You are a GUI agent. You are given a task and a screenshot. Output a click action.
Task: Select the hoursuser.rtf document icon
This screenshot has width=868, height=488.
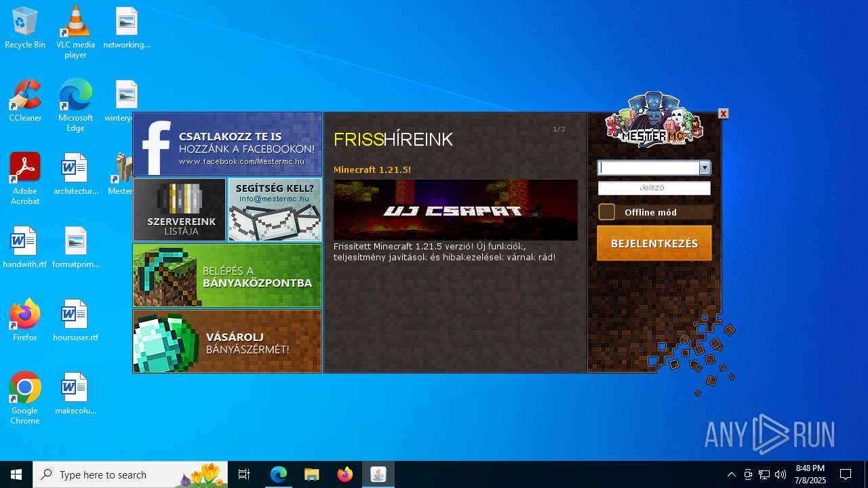[x=75, y=321]
